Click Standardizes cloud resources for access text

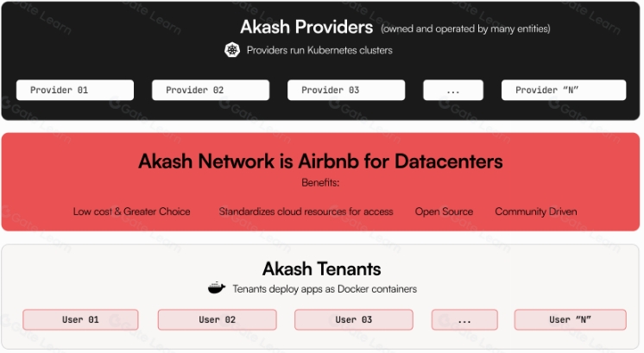[306, 211]
